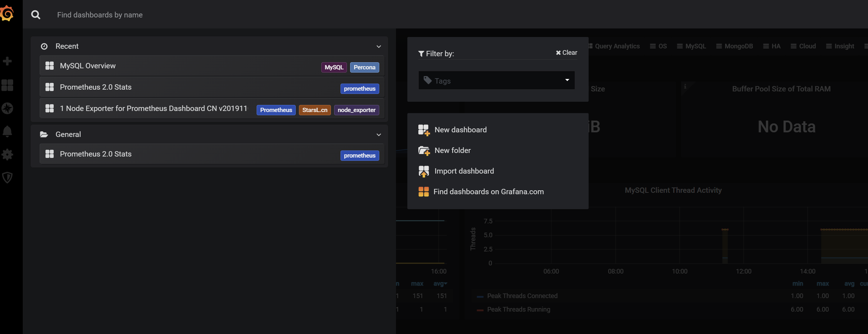The width and height of the screenshot is (868, 334).
Task: Click the MySQL tag on MySQL Overview
Action: click(334, 67)
